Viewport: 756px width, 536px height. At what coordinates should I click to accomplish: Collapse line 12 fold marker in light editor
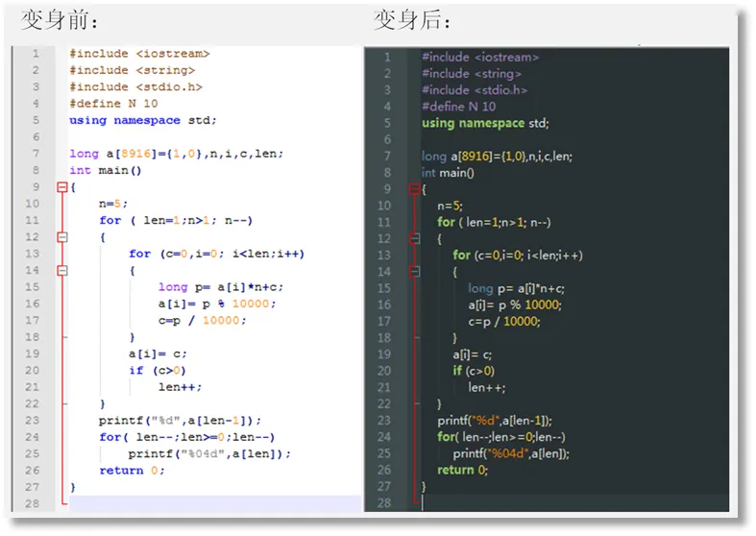tap(62, 237)
